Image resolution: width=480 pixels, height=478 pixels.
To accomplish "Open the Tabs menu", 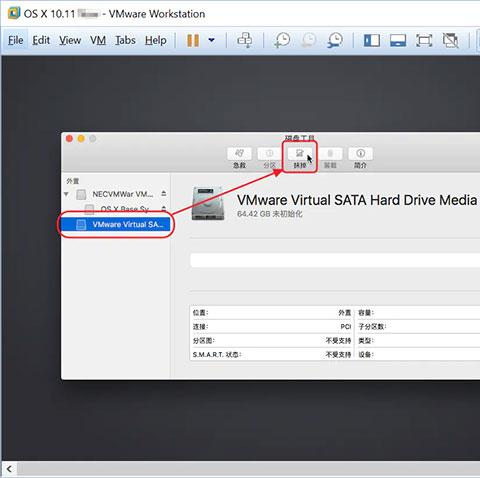I will tap(125, 40).
